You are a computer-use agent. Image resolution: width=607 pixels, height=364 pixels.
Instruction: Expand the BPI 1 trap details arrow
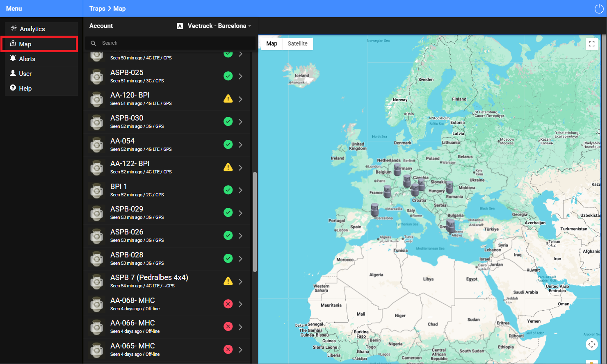240,190
